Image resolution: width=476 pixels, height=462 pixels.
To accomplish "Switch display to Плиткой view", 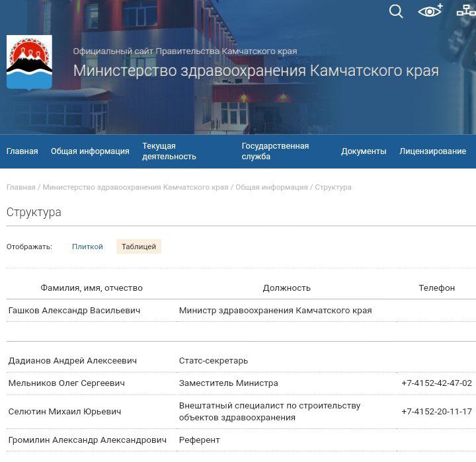I will click(87, 247).
